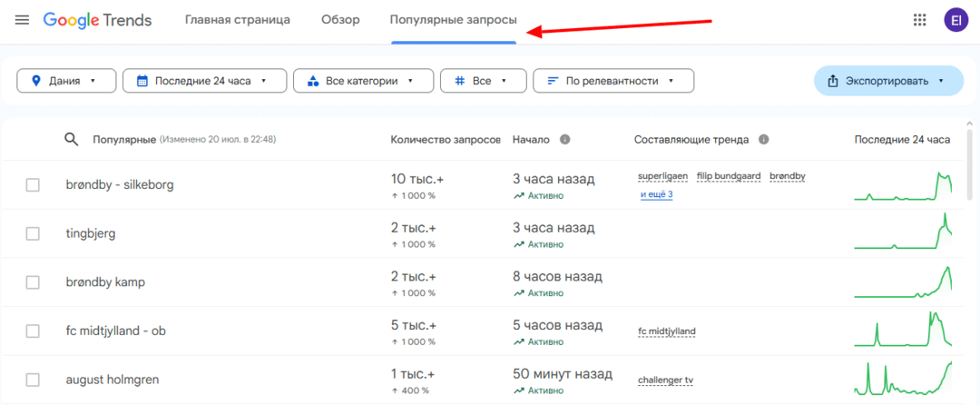Screen dimensions: 980x405
Task: Click the '8 часов назад' start time
Action: [x=557, y=277]
